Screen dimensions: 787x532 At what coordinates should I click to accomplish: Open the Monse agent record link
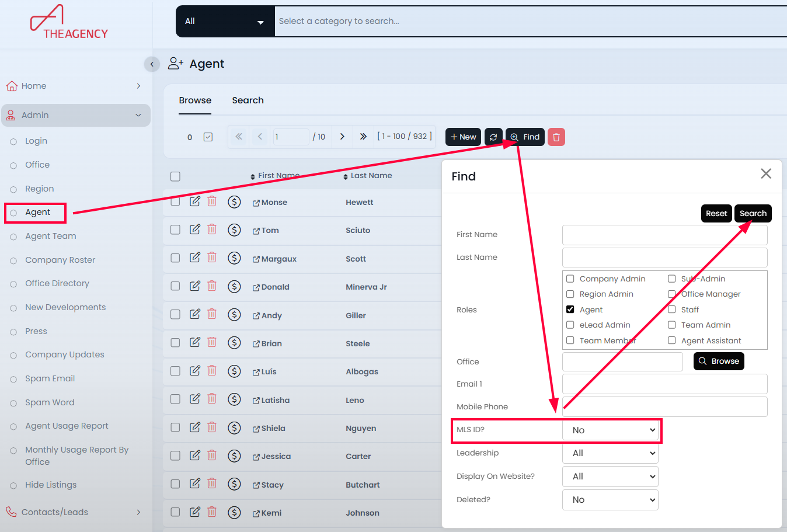tap(270, 203)
